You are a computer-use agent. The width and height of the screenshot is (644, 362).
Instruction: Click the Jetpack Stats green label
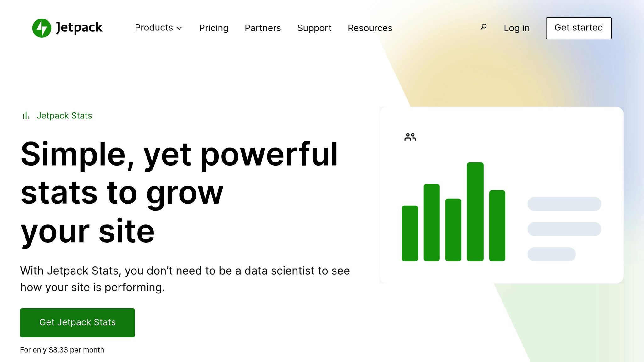64,116
